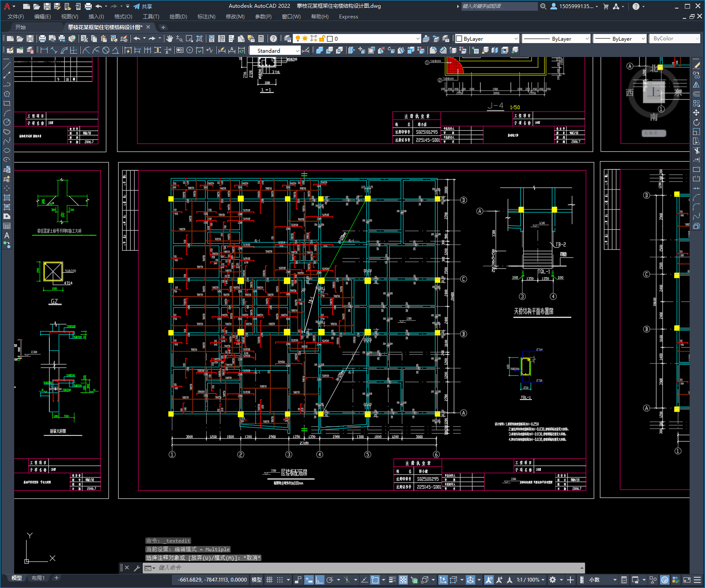Image resolution: width=705 pixels, height=588 pixels.
Task: Select the Rotate tool in modify toolbar
Action: [696, 122]
